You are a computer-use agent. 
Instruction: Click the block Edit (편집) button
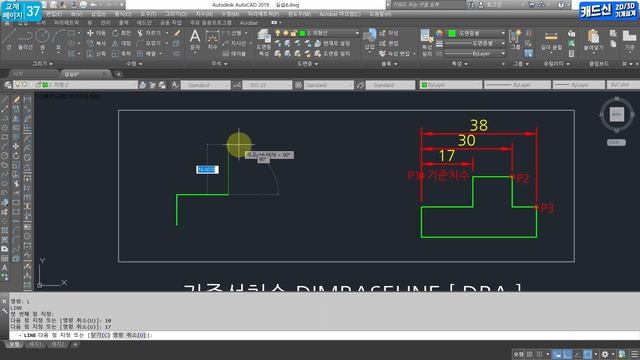pos(389,43)
